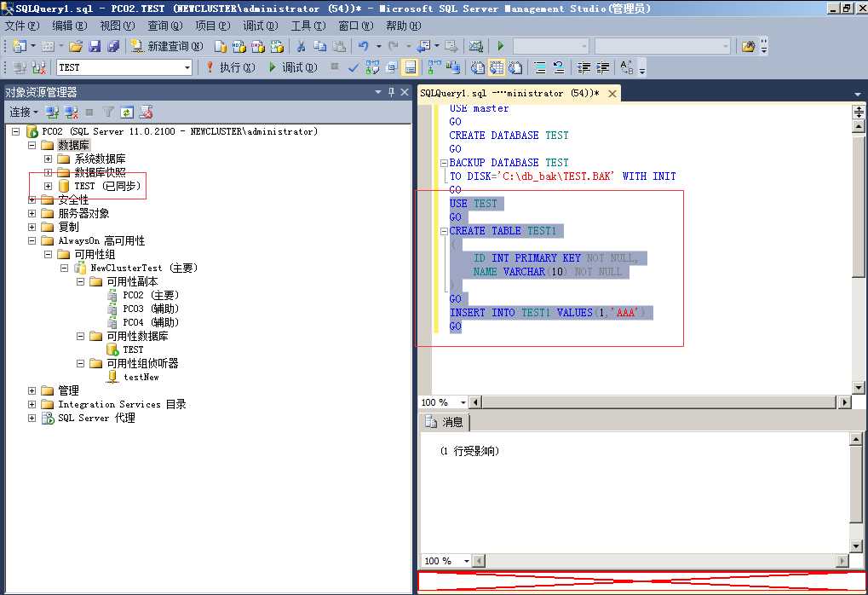Click the Undo arrow icon

[x=363, y=47]
